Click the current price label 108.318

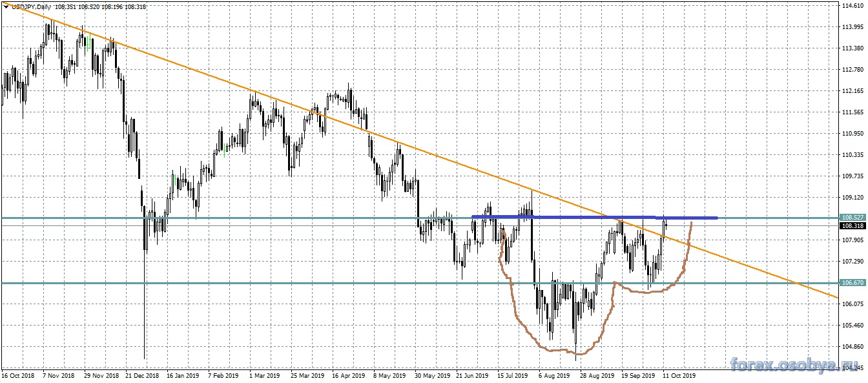tap(852, 226)
